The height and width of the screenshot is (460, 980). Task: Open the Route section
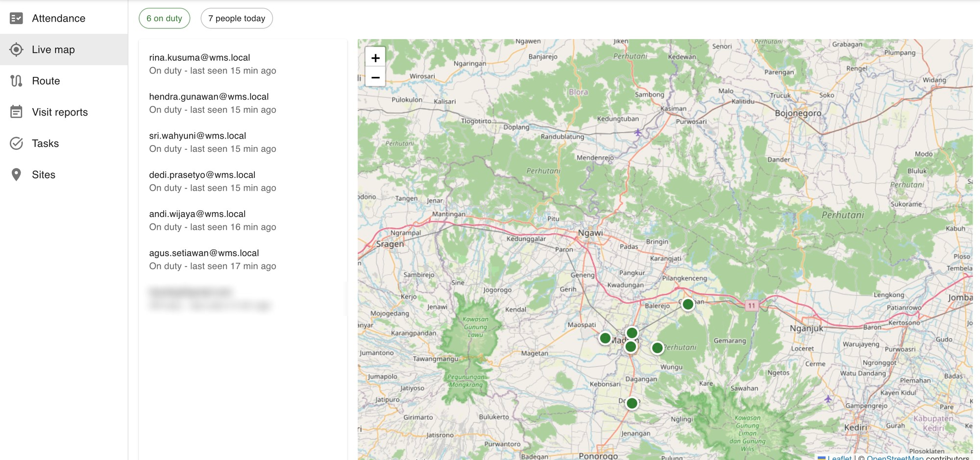tap(64, 81)
